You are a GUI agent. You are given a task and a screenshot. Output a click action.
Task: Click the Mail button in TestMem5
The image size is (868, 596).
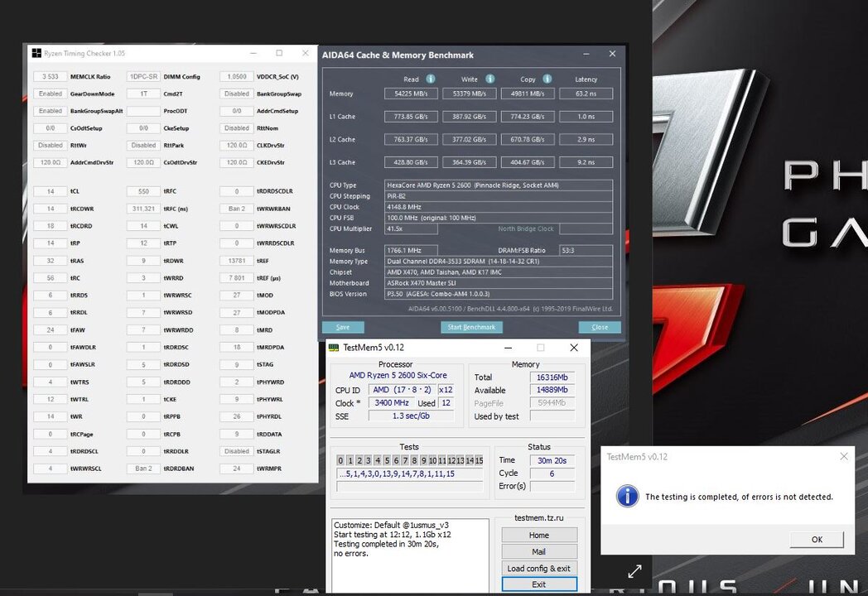(538, 551)
